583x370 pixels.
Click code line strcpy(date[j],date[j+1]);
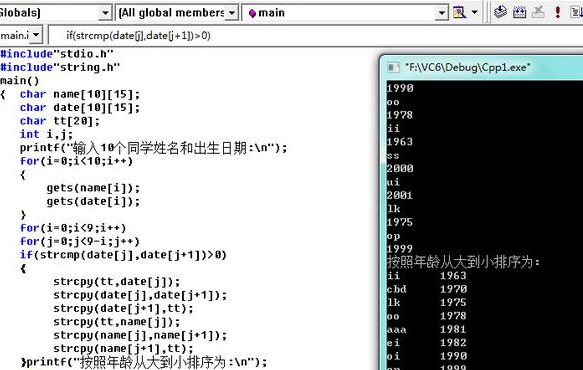click(140, 295)
